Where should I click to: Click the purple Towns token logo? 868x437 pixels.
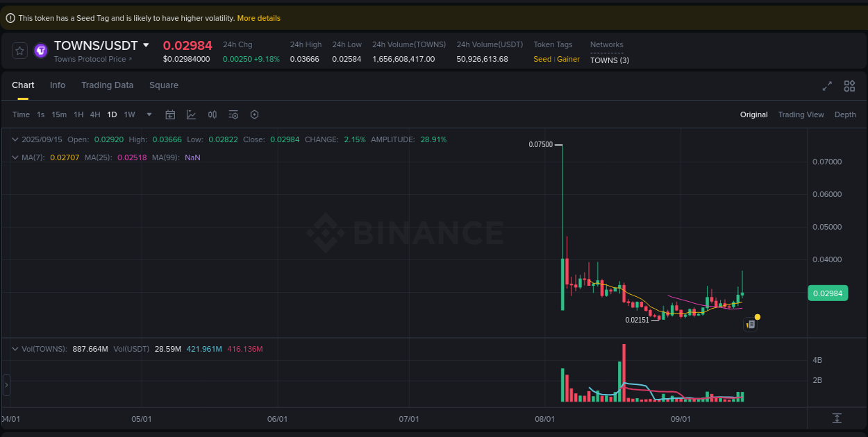(x=41, y=51)
